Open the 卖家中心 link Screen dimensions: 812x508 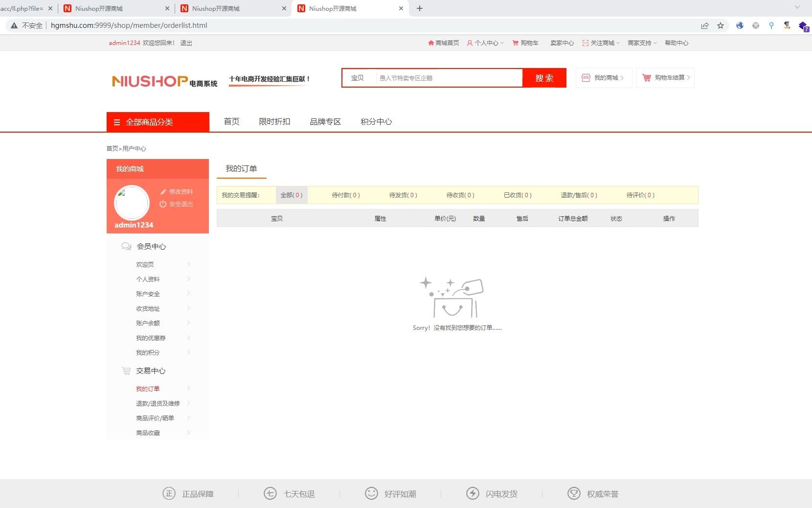click(x=562, y=43)
